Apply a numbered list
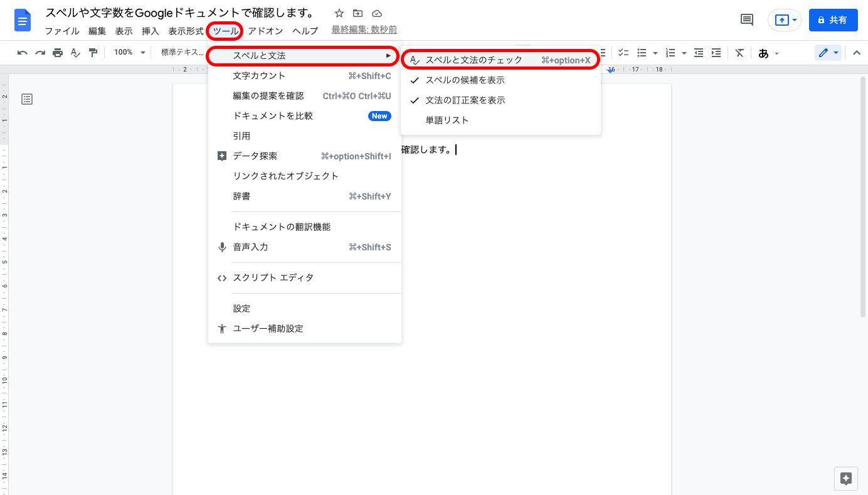This screenshot has height=495, width=868. click(x=670, y=53)
